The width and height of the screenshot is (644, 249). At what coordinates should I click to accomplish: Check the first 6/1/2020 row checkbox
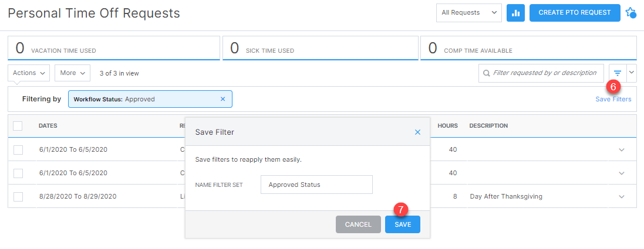pos(18,149)
